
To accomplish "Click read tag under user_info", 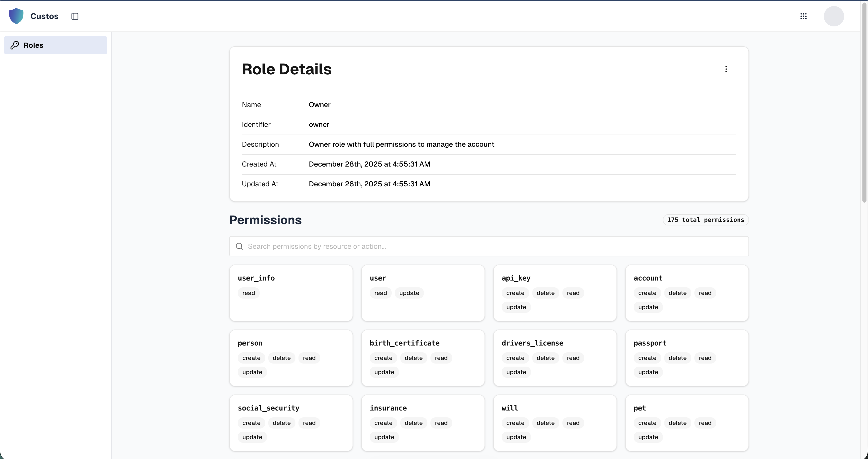I will pyautogui.click(x=248, y=293).
